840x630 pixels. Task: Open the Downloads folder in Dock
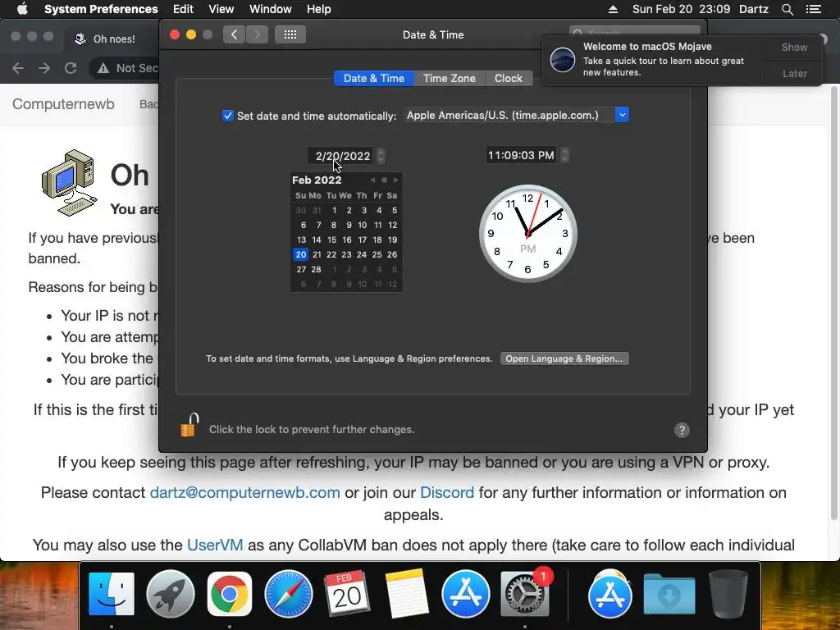click(669, 594)
